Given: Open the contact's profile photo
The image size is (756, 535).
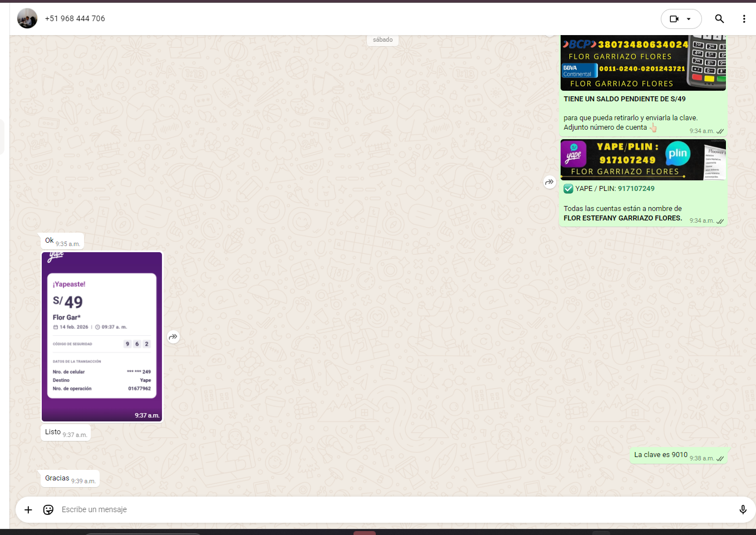Looking at the screenshot, I should [x=27, y=18].
